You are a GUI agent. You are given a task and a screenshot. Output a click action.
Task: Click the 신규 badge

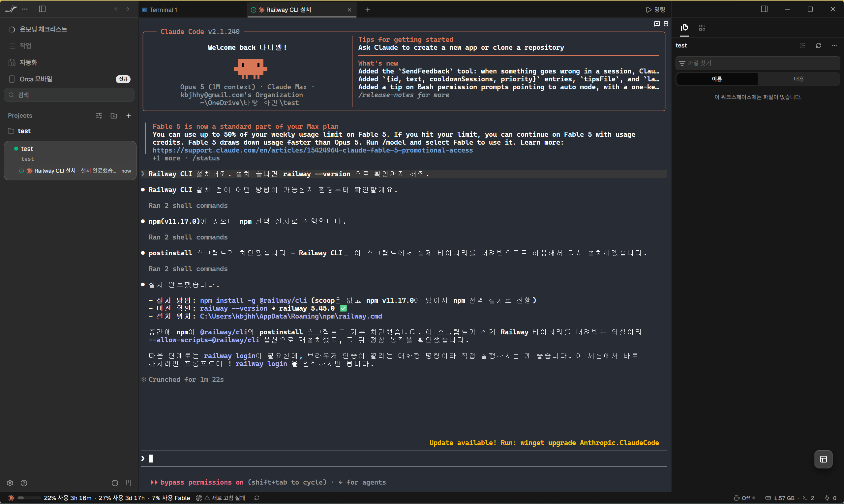point(123,79)
